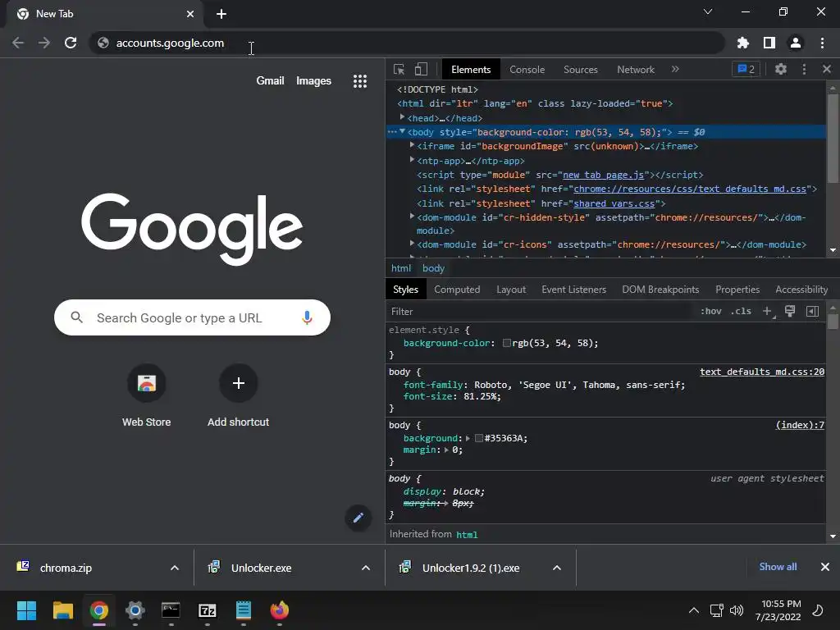Add a new style rule
The width and height of the screenshot is (840, 630).
768,311
